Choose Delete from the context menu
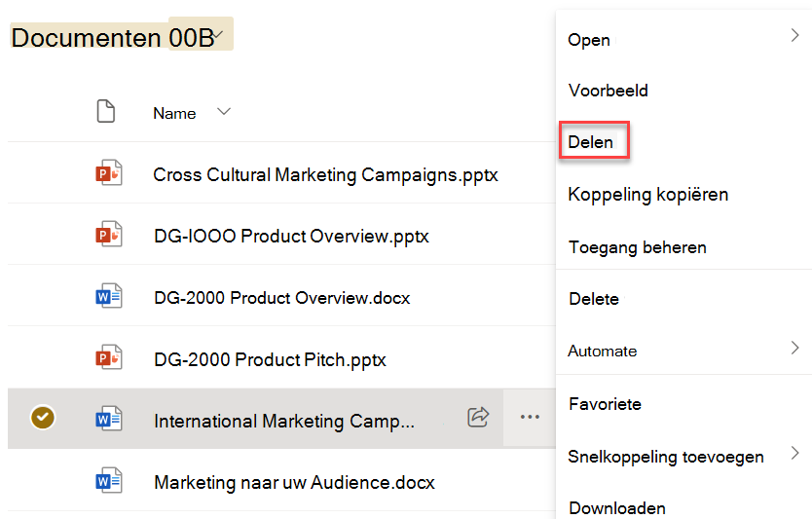This screenshot has width=812, height=519. tap(594, 299)
